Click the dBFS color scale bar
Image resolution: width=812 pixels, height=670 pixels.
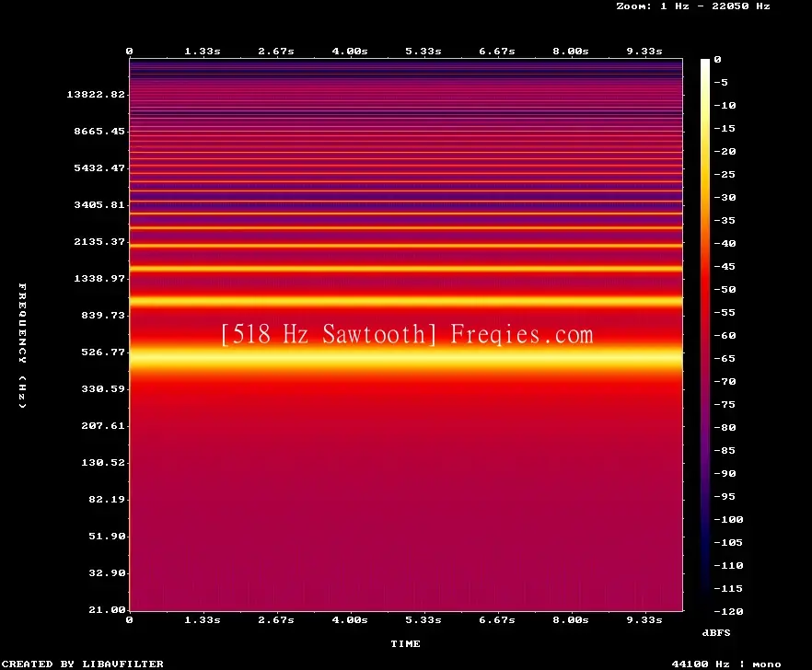click(705, 335)
